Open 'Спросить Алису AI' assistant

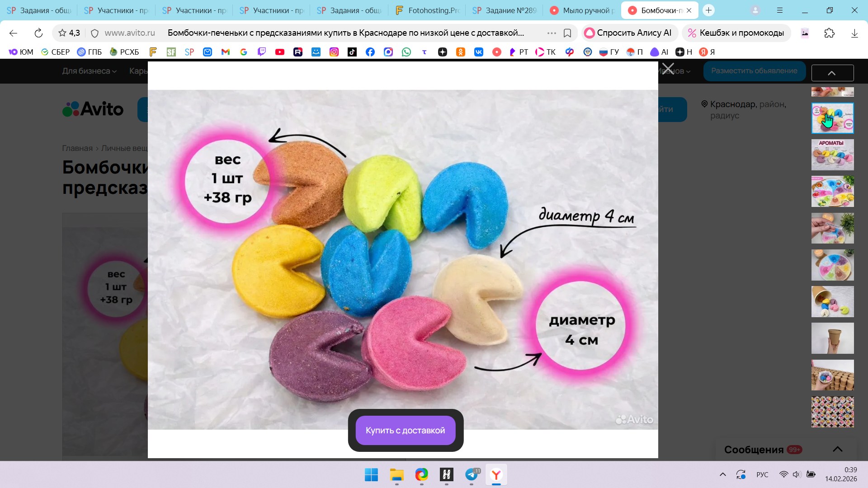click(628, 33)
